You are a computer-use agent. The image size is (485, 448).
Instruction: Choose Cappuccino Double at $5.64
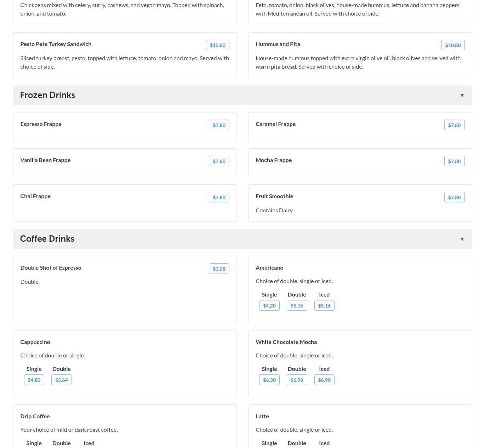click(x=62, y=380)
